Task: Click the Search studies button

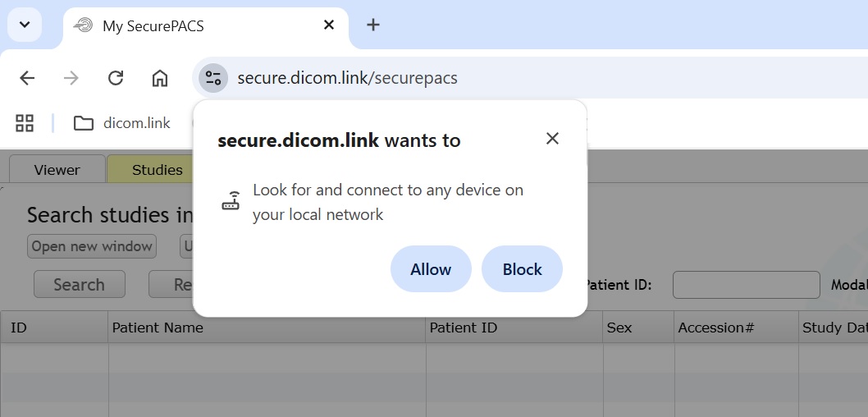Action: coord(79,285)
